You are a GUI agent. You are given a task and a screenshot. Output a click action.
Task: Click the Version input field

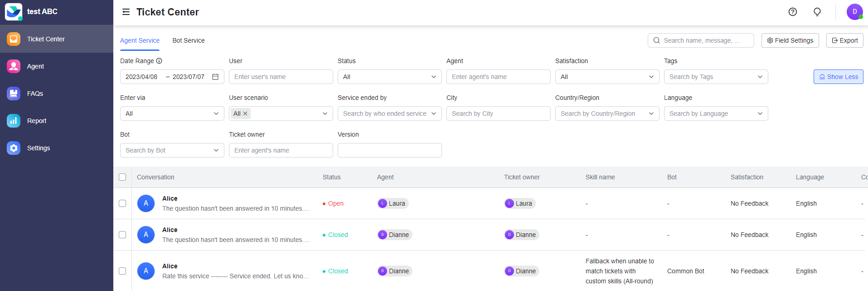pyautogui.click(x=390, y=150)
